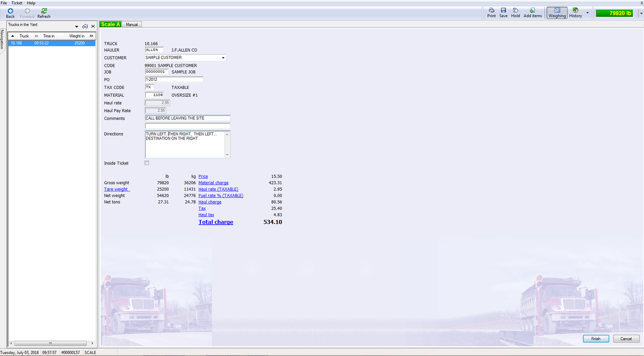This screenshot has height=356, width=644.
Task: Open the Trucks in the Yard panel dropdown
Action: (x=76, y=27)
